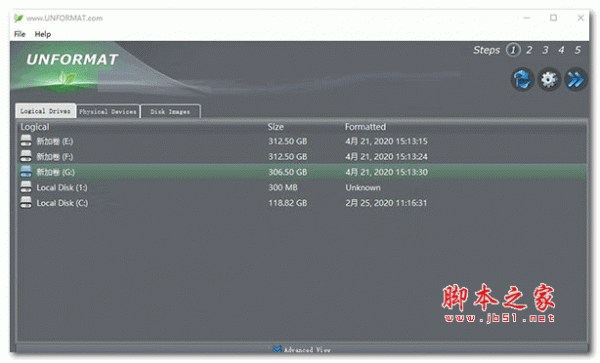Click the Formatted column header
This screenshot has height=363, width=600.
365,127
